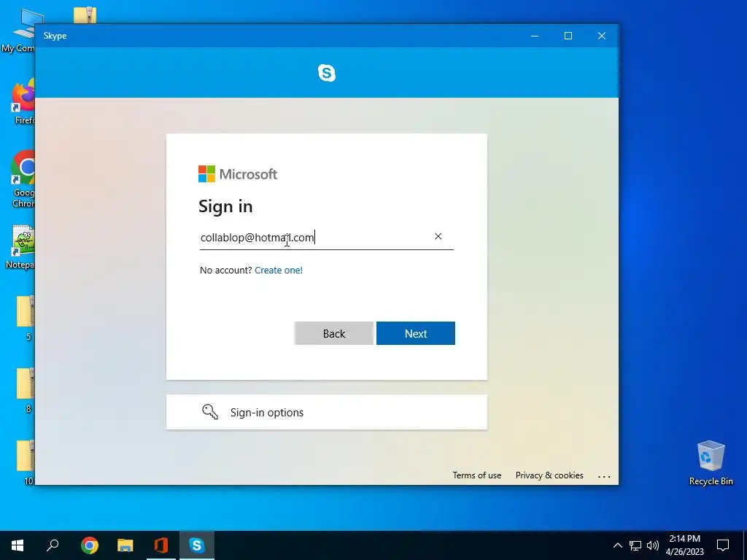Screen dimensions: 747x560
Task: Click the Skype window title text
Action: pos(55,36)
